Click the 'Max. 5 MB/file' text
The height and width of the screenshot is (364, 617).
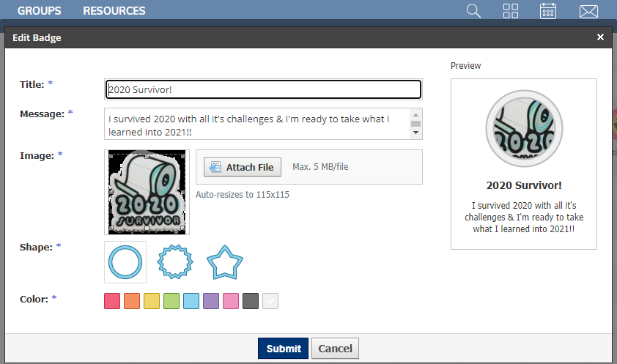(x=320, y=167)
